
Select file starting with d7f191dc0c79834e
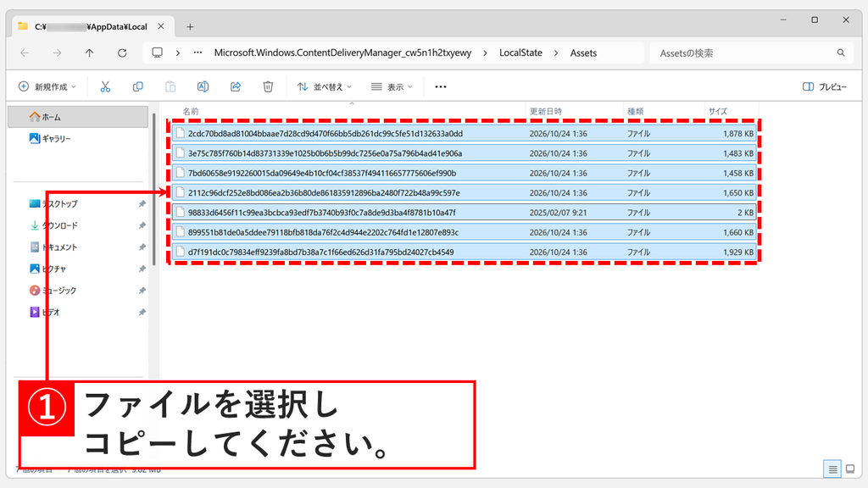point(464,252)
